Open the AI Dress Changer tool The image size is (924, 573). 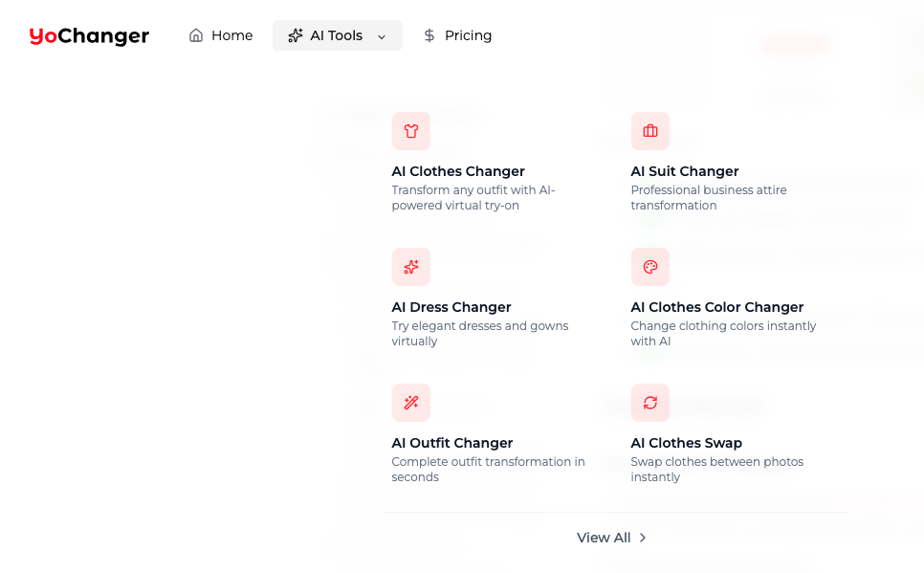451,307
